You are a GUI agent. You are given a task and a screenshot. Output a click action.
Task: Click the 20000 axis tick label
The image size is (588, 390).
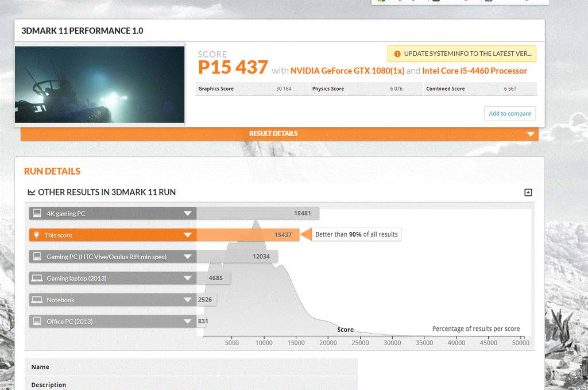pos(328,343)
